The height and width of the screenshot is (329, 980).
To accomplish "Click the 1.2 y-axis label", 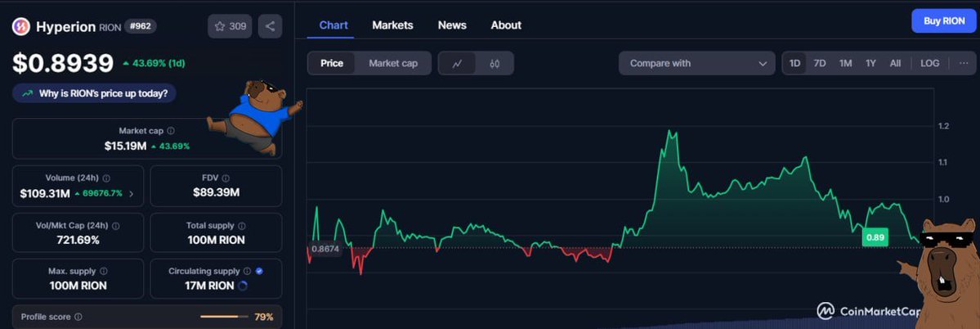I will point(944,126).
